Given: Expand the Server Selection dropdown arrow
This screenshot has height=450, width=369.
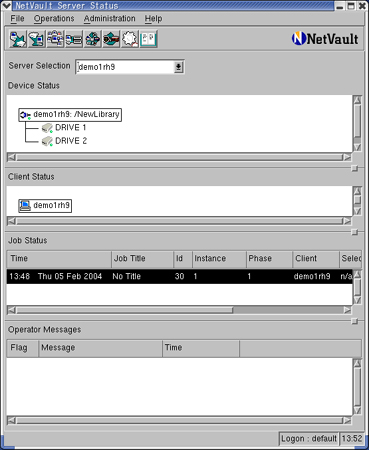Looking at the screenshot, I should tap(178, 67).
